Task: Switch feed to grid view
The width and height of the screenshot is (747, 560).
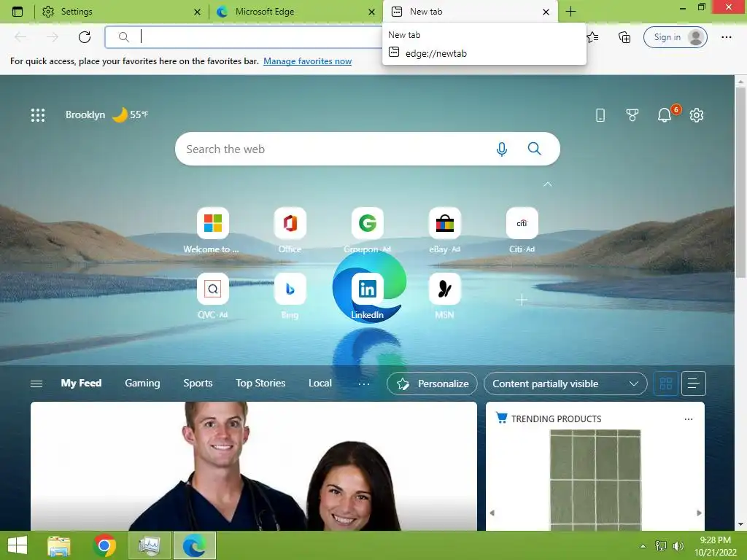Action: click(665, 384)
